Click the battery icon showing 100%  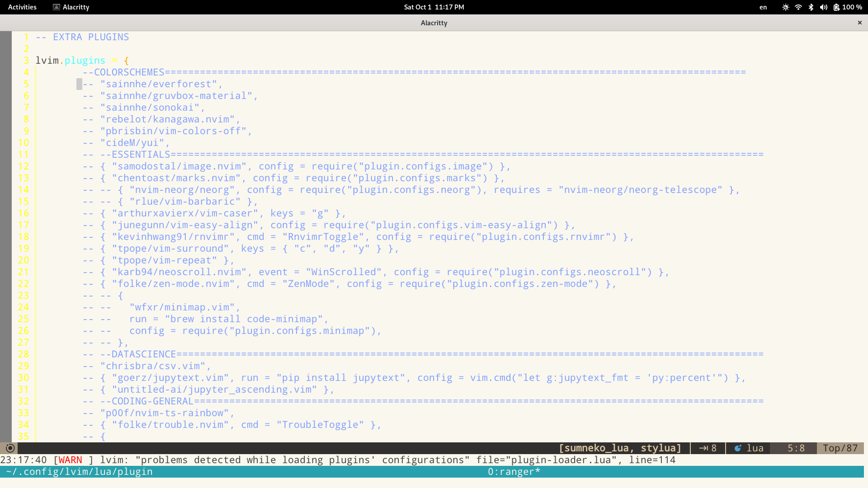tap(837, 7)
